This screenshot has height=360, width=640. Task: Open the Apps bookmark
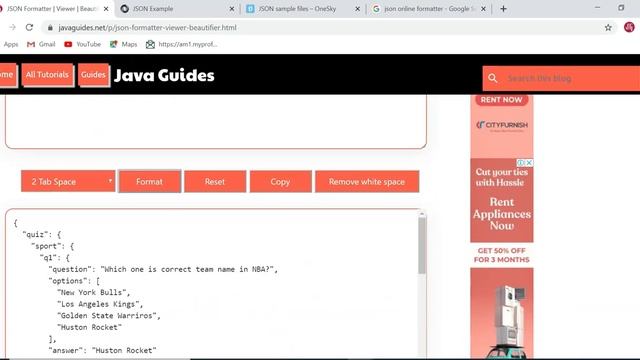coord(11,44)
